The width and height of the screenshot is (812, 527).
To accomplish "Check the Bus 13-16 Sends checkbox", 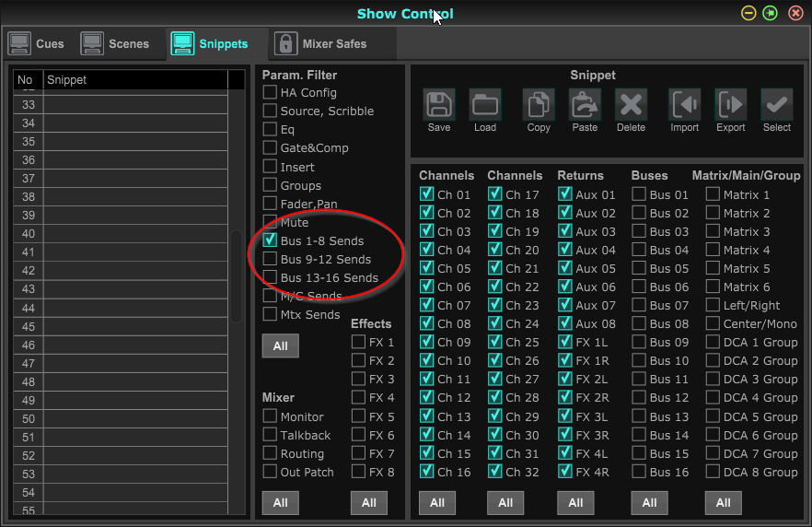I will 270,277.
